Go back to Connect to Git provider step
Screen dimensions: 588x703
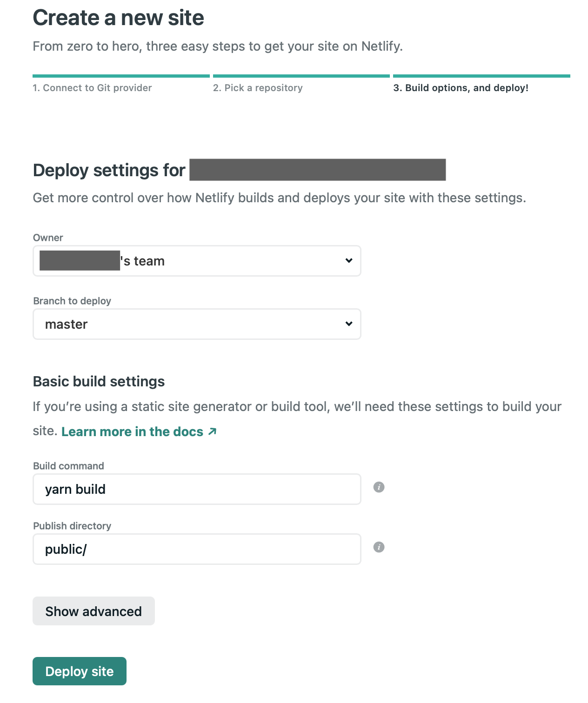point(92,88)
